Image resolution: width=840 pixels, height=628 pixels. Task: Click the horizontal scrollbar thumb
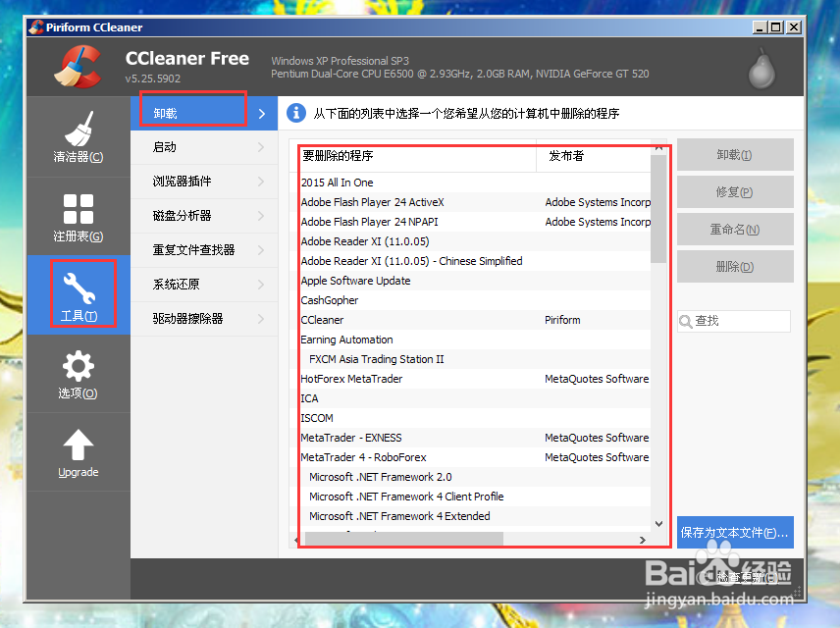pyautogui.click(x=404, y=539)
